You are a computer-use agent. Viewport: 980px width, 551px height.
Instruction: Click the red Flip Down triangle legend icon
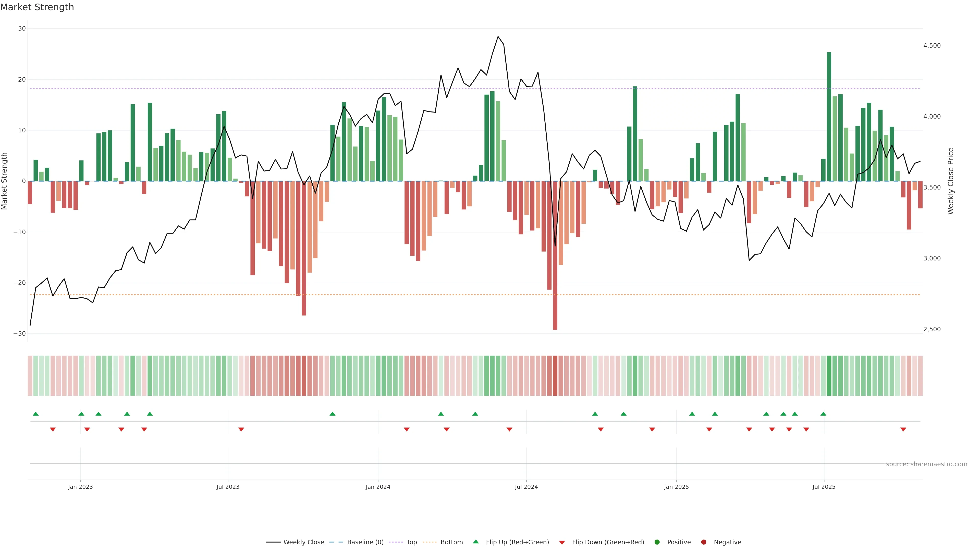coord(561,543)
